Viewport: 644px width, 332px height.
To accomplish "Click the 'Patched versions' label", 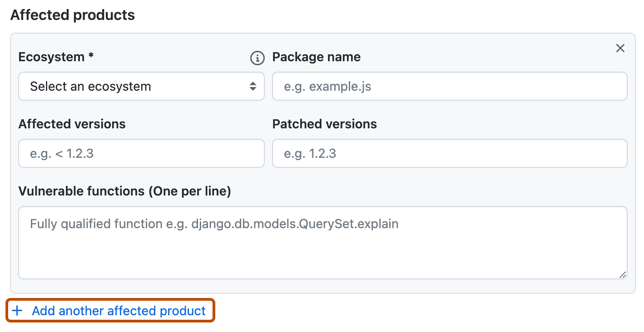I will pyautogui.click(x=324, y=124).
